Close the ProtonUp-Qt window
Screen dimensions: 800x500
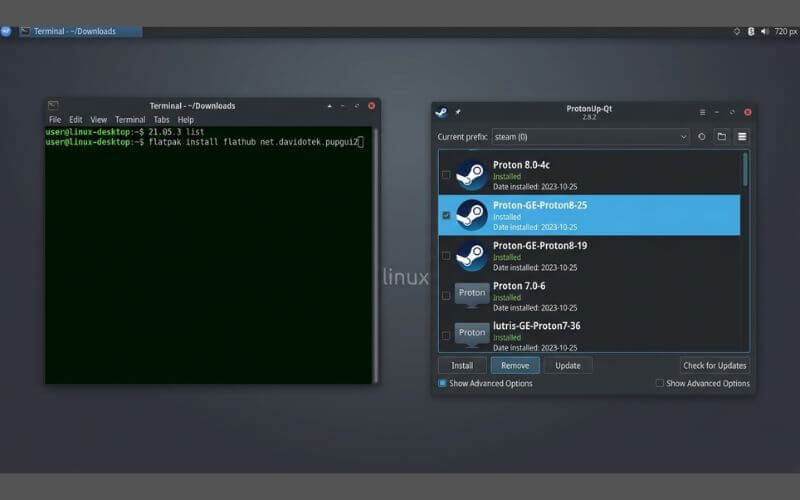[x=747, y=112]
